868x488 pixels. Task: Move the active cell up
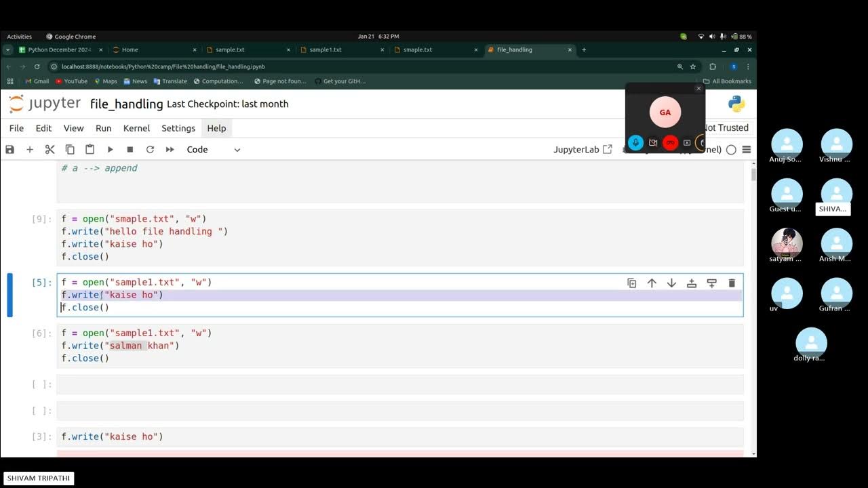pyautogui.click(x=652, y=283)
